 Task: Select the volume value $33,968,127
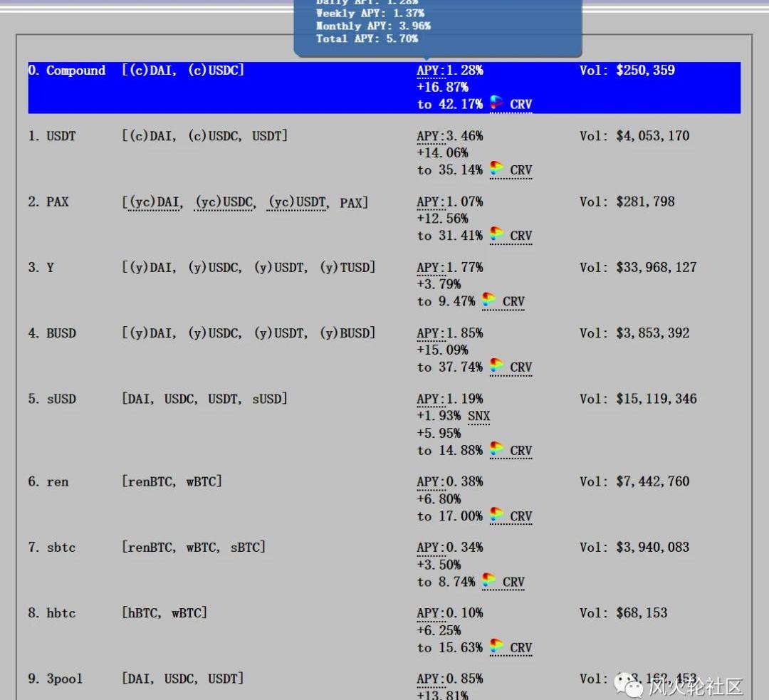(656, 267)
